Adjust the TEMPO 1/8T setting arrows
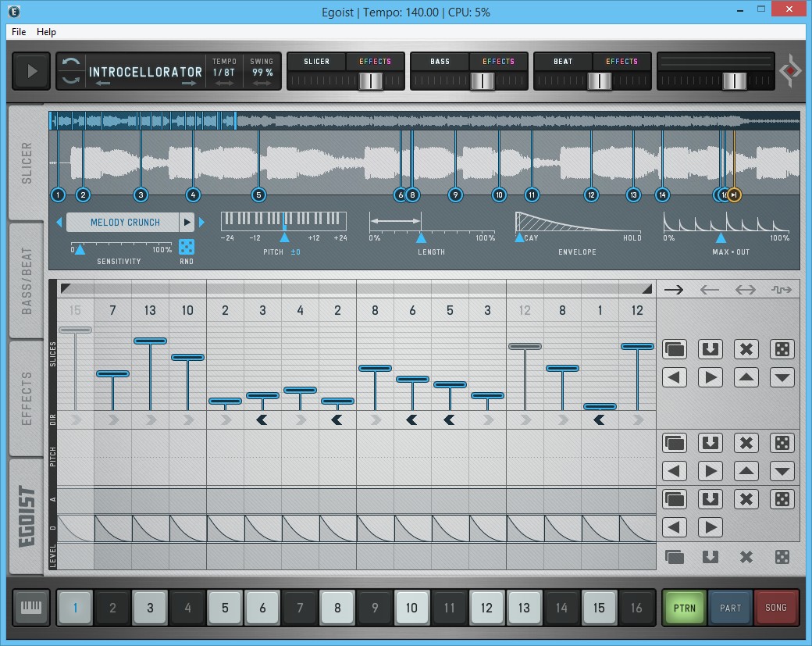 [x=224, y=84]
